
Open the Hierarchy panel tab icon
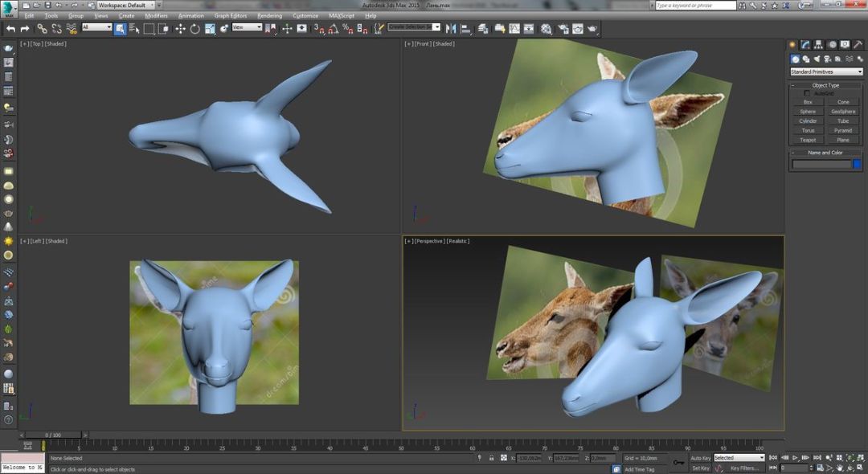(818, 45)
